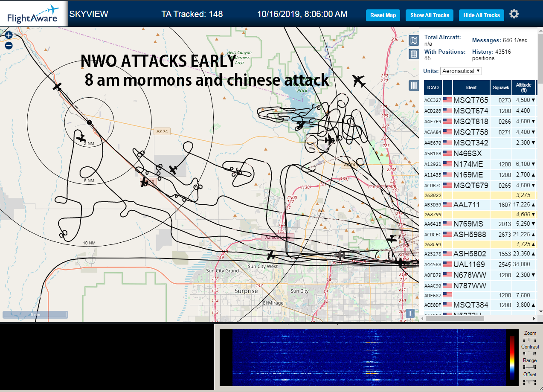Screen dimensions: 543x392
Task: Select aircraft icon just above 2 NM label
Action: coord(81,138)
